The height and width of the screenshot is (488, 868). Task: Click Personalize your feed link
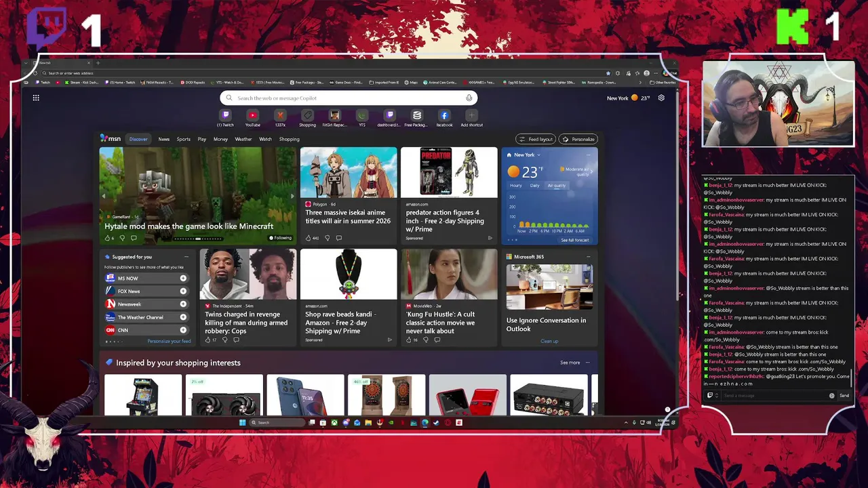tap(169, 341)
